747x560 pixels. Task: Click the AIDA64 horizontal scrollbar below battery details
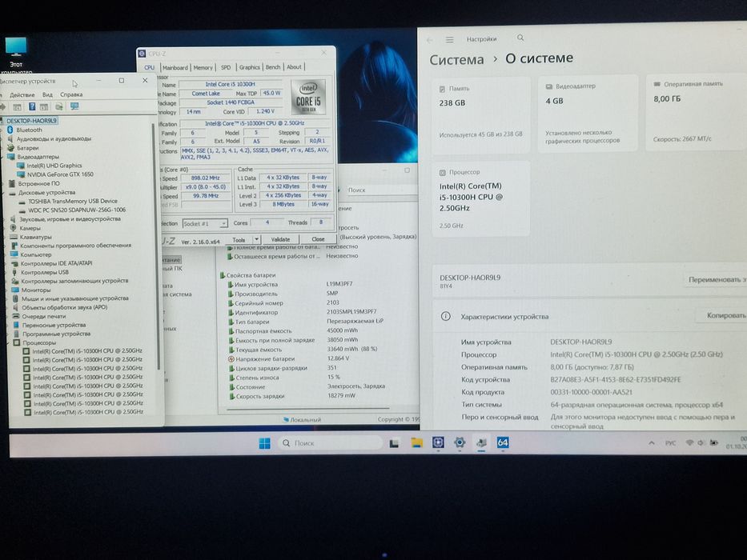307,409
